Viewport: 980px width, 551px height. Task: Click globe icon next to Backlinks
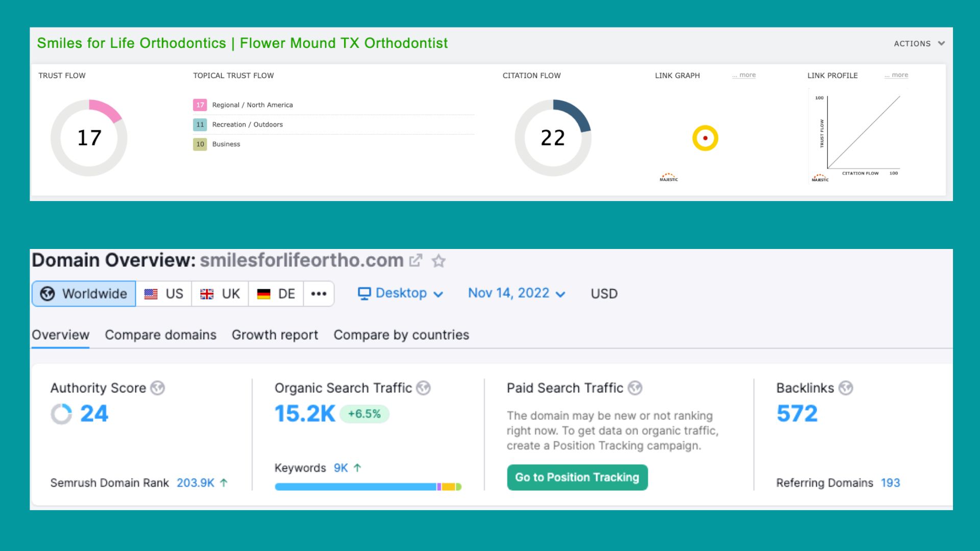click(846, 388)
